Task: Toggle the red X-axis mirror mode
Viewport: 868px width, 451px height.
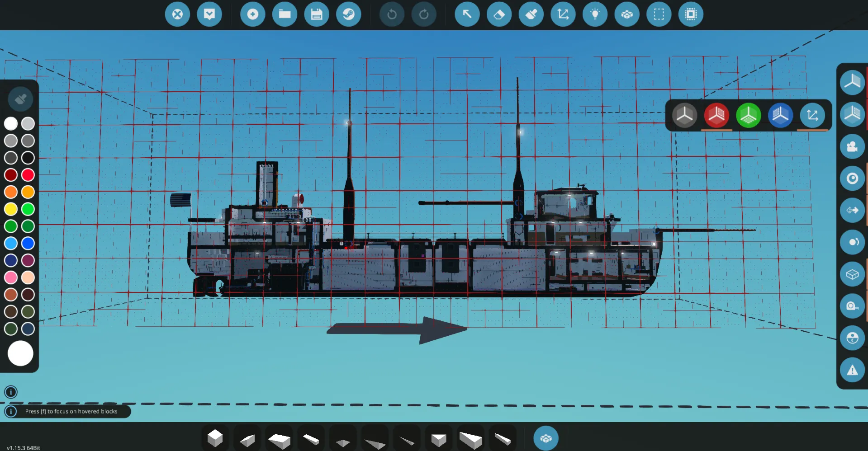Action: coord(716,116)
